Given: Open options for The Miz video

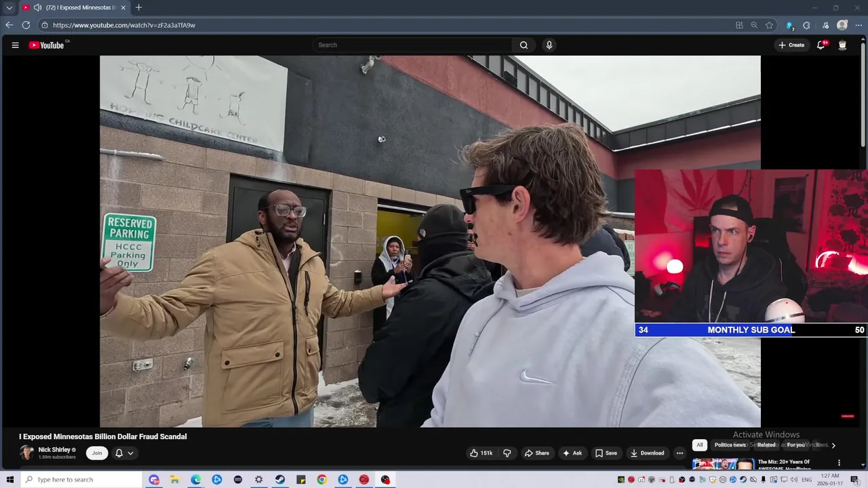Looking at the screenshot, I should click(x=839, y=463).
